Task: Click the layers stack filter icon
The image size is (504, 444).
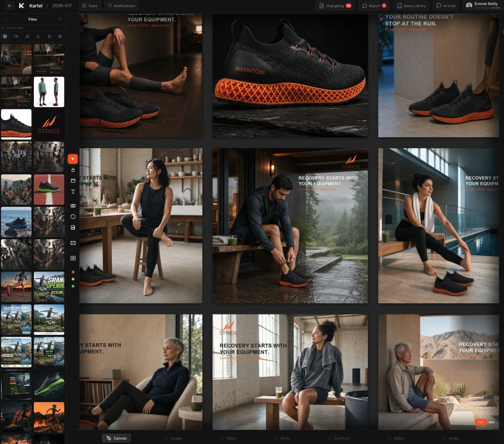Action: (x=60, y=37)
